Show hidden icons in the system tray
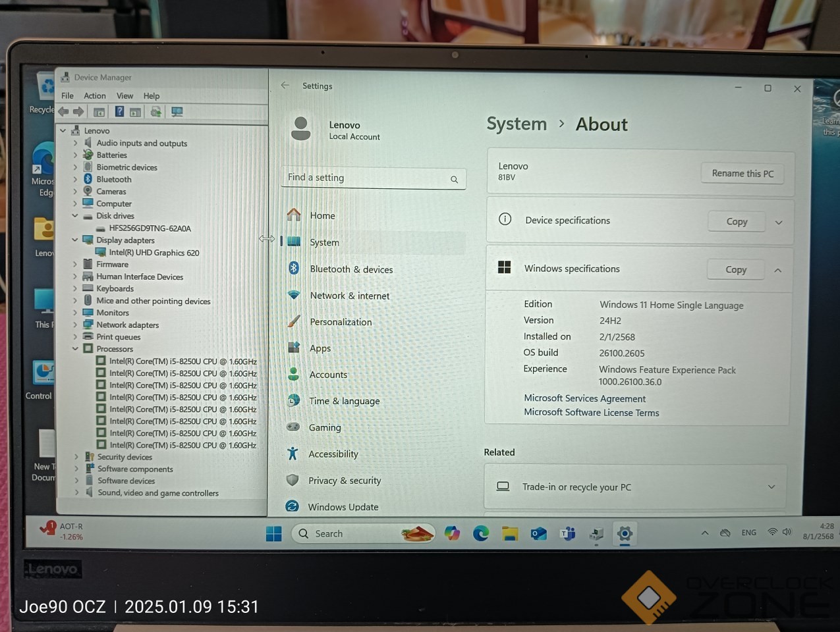The width and height of the screenshot is (840, 632). [705, 533]
